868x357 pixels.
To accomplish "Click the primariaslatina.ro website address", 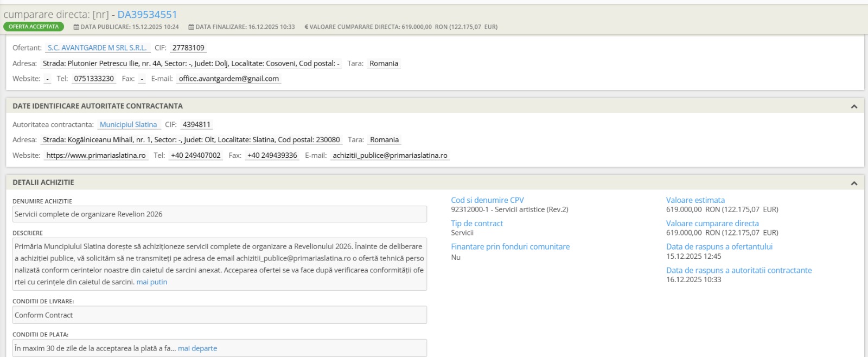I will [x=96, y=155].
